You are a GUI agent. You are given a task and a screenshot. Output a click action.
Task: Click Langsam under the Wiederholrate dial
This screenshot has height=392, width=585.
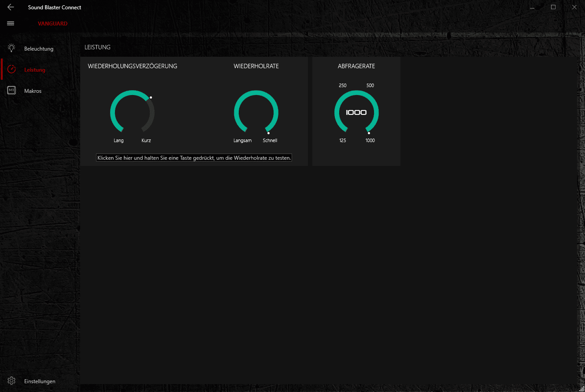pos(242,141)
